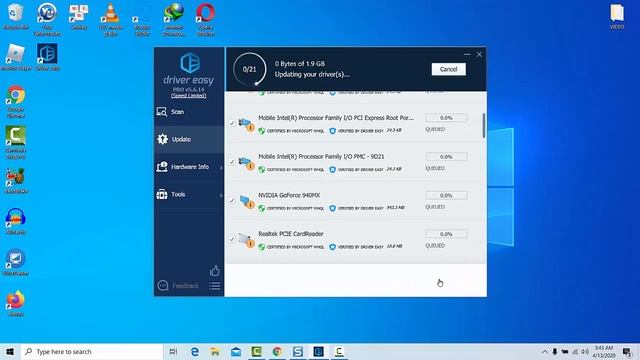This screenshot has width=640, height=360.
Task: Open Hardware Info in the sidebar
Action: tap(189, 167)
